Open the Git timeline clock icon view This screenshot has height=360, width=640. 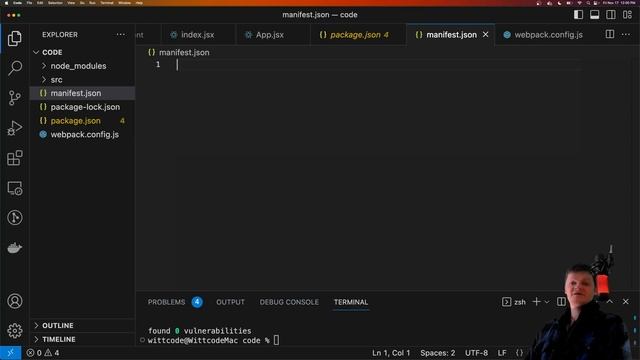point(15,218)
